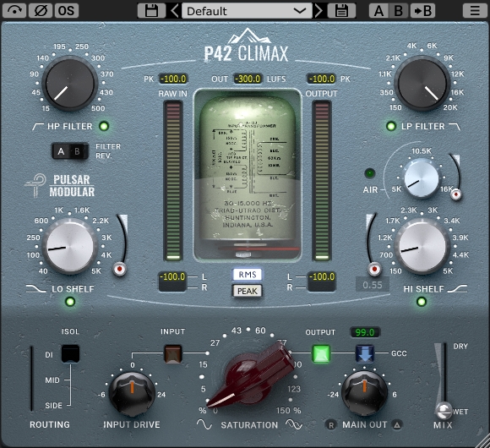490x448 pixels.
Task: Select RMS metering mode
Action: pyautogui.click(x=248, y=275)
